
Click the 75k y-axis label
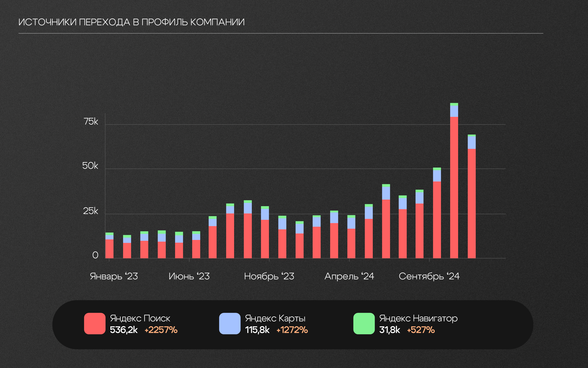(x=91, y=121)
